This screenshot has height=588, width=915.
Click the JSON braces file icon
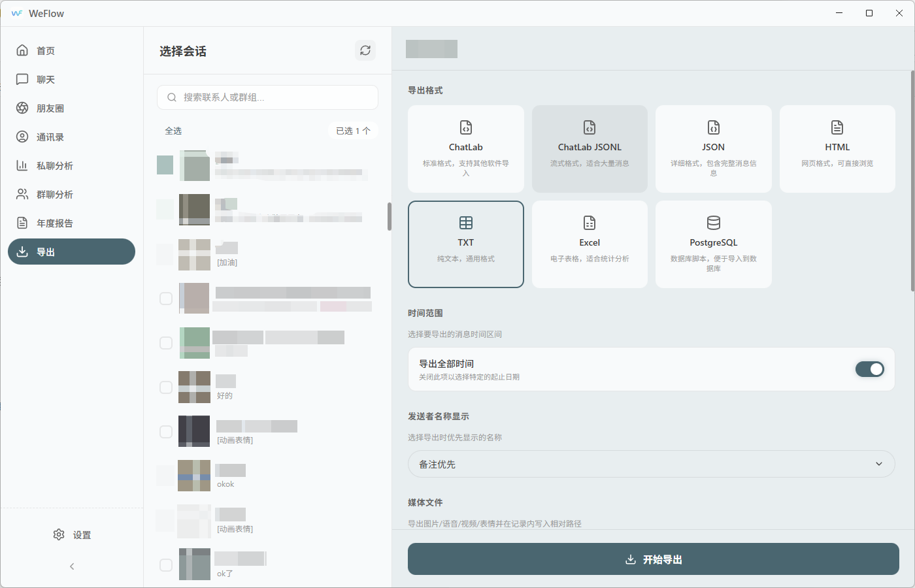point(714,127)
